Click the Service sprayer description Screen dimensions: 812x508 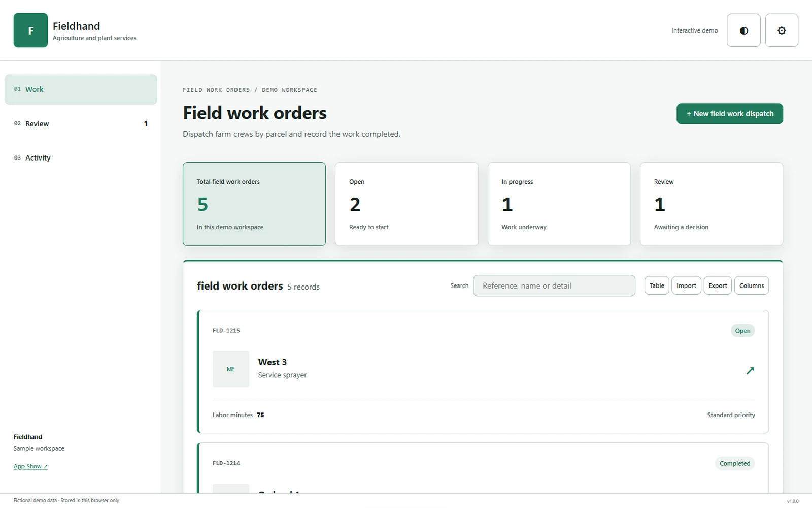coord(282,375)
